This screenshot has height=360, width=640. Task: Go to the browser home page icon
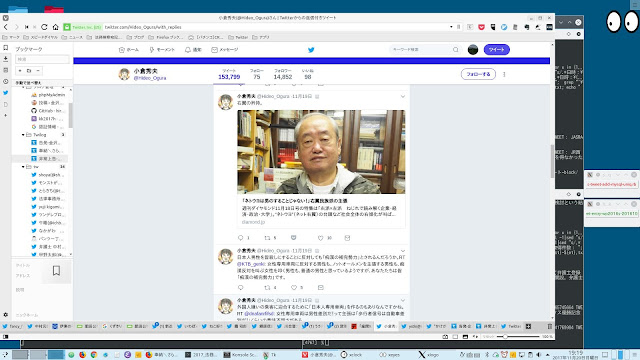pyautogui.click(x=56, y=27)
